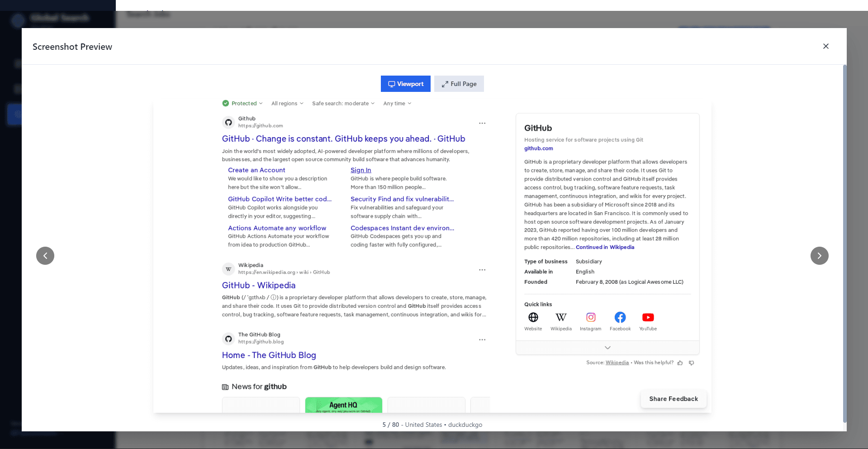Open the Sign In link

[360, 170]
